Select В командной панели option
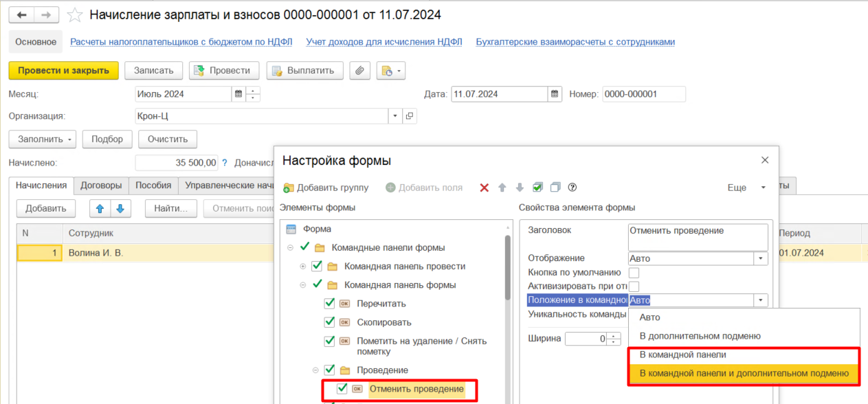The height and width of the screenshot is (404, 868). pos(682,355)
